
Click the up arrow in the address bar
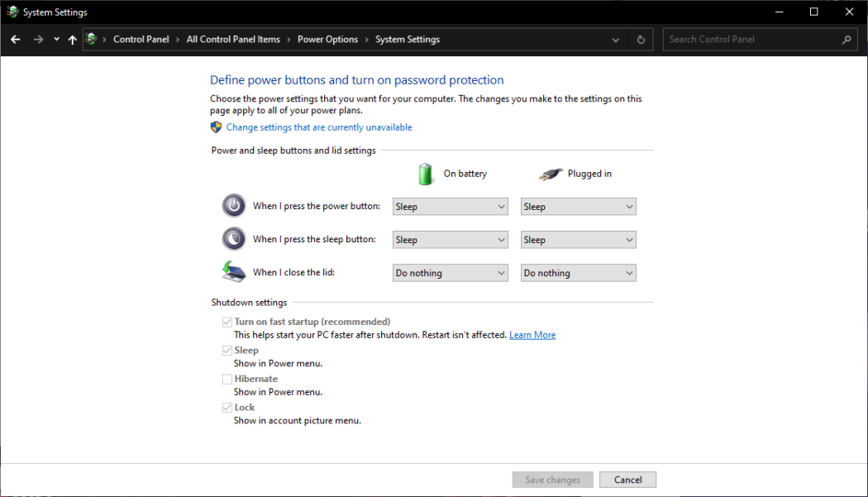(x=72, y=39)
